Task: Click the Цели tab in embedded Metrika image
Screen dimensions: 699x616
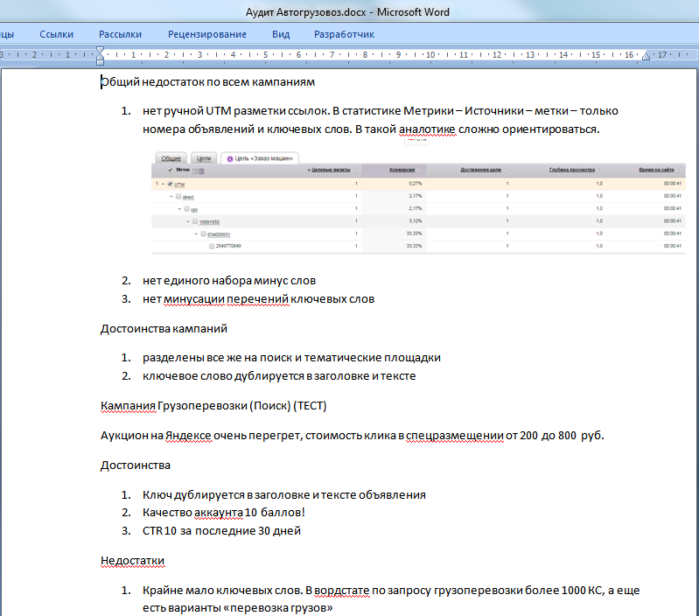Action: coord(204,158)
